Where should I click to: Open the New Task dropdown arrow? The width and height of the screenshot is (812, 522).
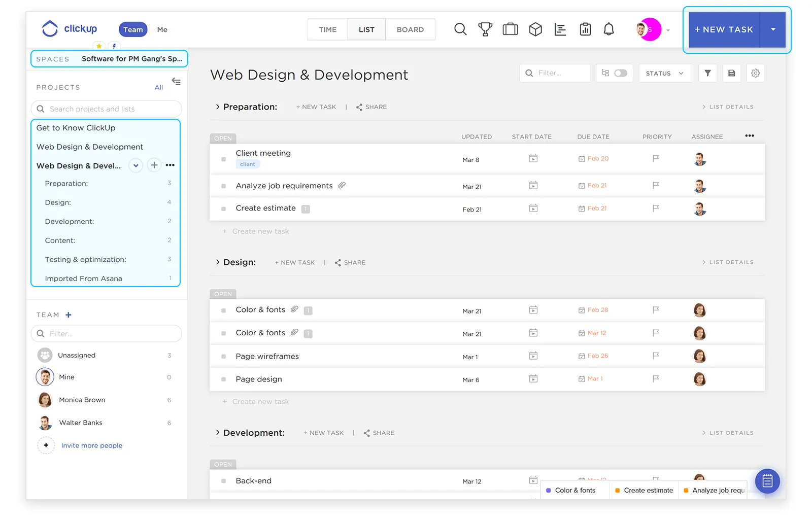click(x=773, y=29)
